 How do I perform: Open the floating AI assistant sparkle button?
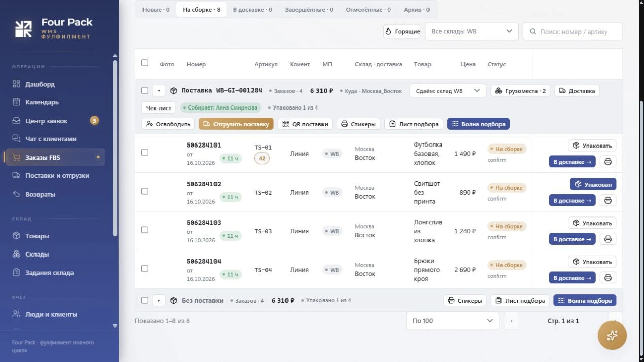612,335
